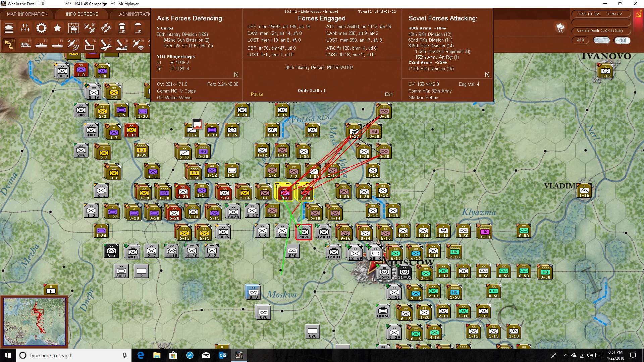This screenshot has height=362, width=644.
Task: Select F4 amphibious transport mode
Action: 57,44
